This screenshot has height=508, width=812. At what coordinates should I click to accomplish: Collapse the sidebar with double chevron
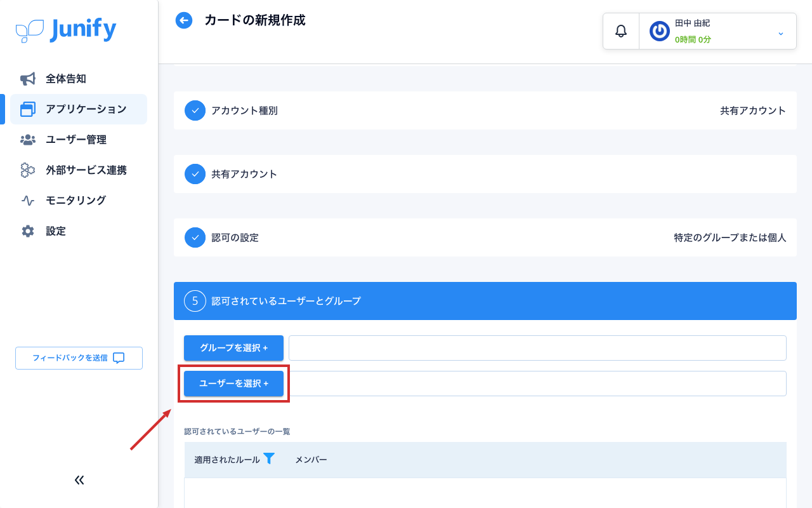(x=79, y=480)
